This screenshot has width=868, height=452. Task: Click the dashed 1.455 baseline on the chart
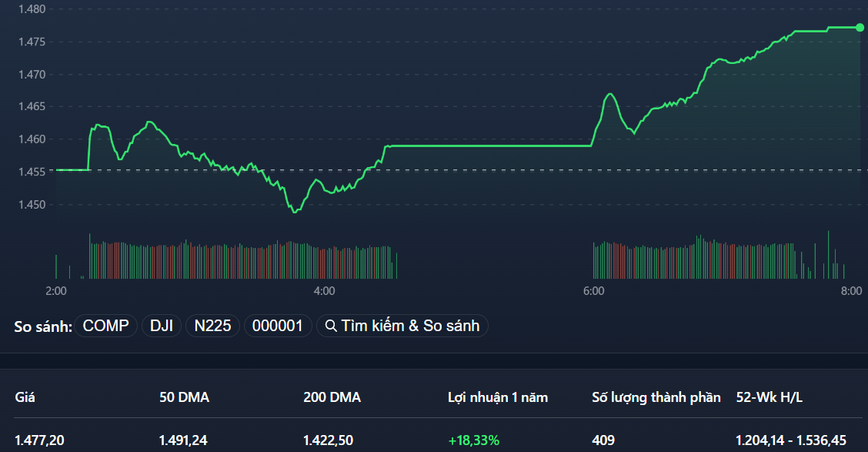462,171
